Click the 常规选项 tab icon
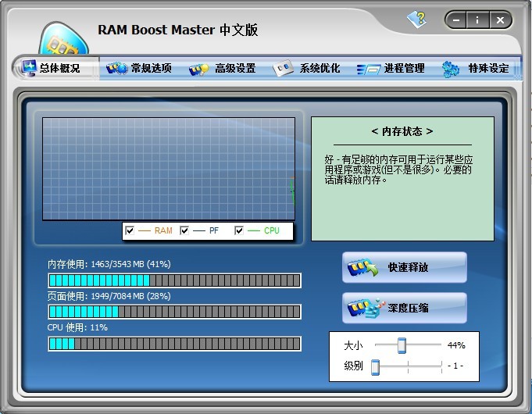The height and width of the screenshot is (414, 532). click(x=117, y=69)
